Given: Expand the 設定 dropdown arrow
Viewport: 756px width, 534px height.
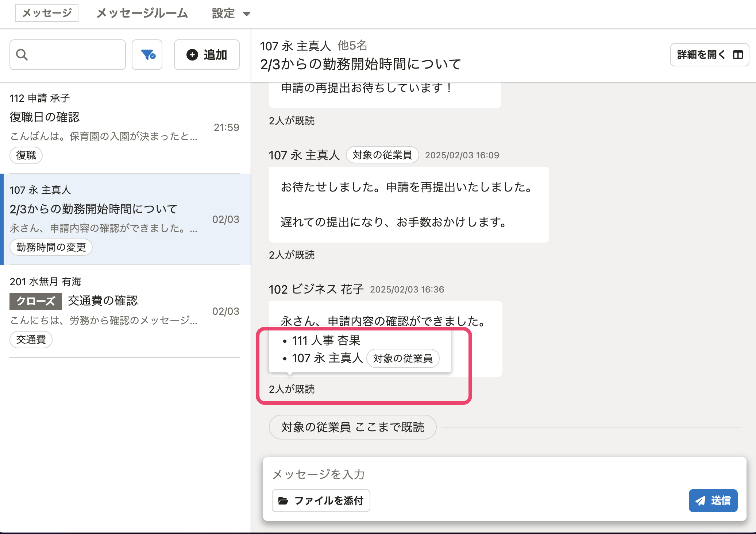Looking at the screenshot, I should pyautogui.click(x=247, y=14).
